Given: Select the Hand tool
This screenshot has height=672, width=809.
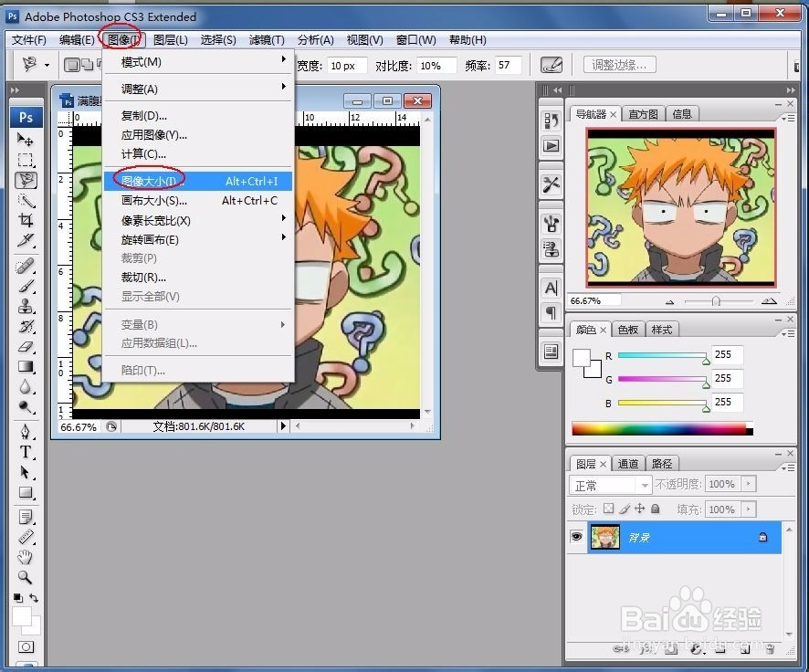Looking at the screenshot, I should (26, 557).
